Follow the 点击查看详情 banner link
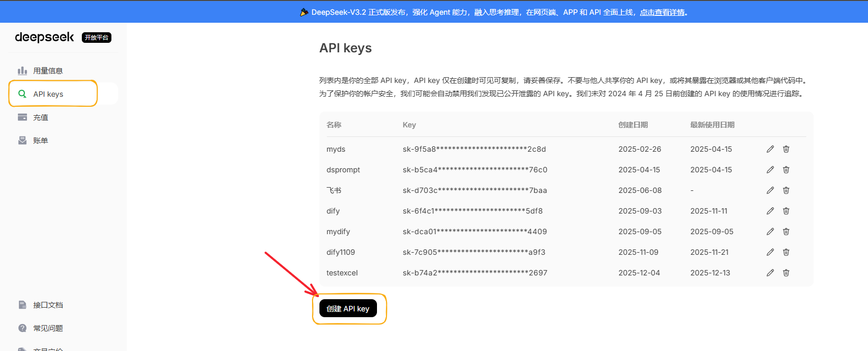Viewport: 868px width, 351px height. 662,12
